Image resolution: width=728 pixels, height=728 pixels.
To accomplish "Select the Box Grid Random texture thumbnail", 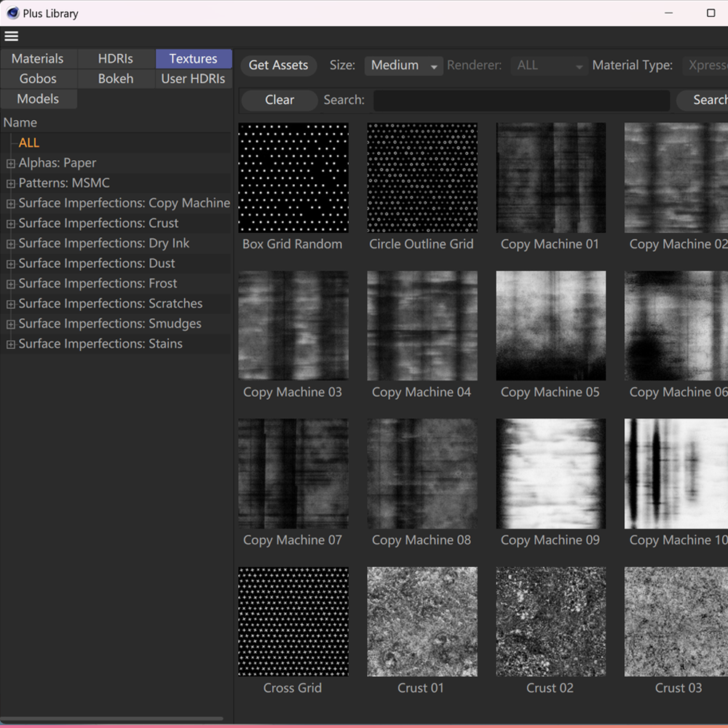I will click(x=293, y=178).
